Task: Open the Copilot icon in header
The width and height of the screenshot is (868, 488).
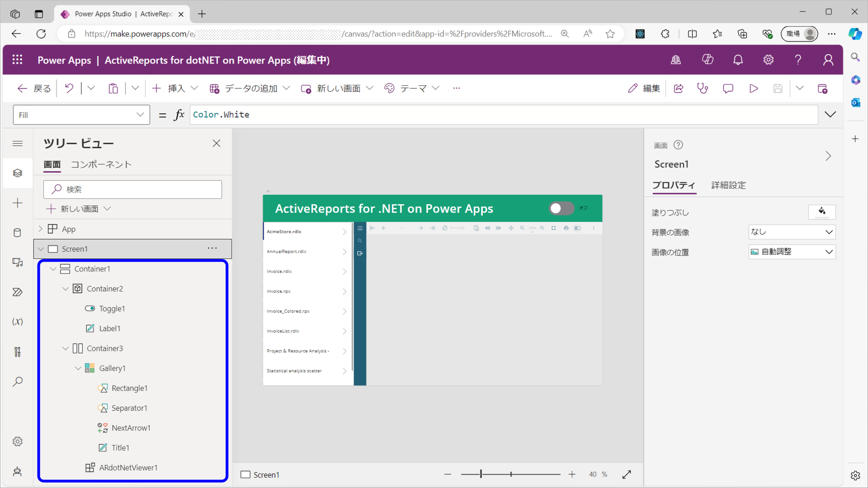Action: tap(708, 60)
